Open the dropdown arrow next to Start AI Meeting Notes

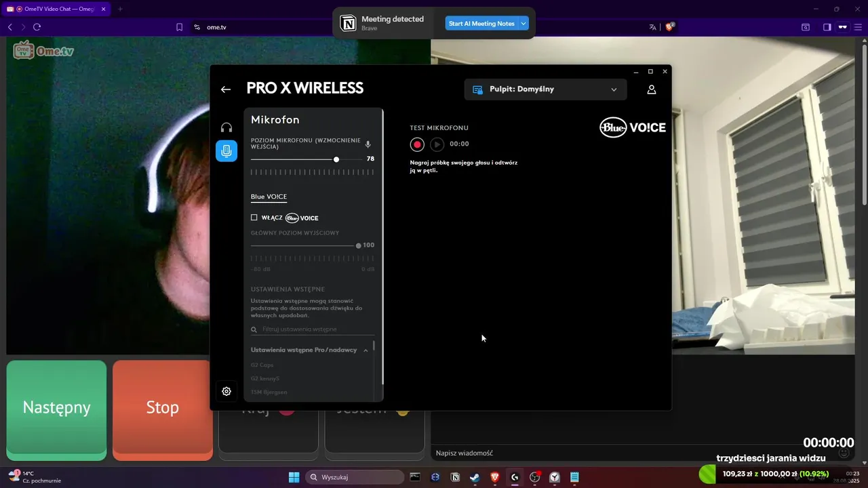(524, 24)
